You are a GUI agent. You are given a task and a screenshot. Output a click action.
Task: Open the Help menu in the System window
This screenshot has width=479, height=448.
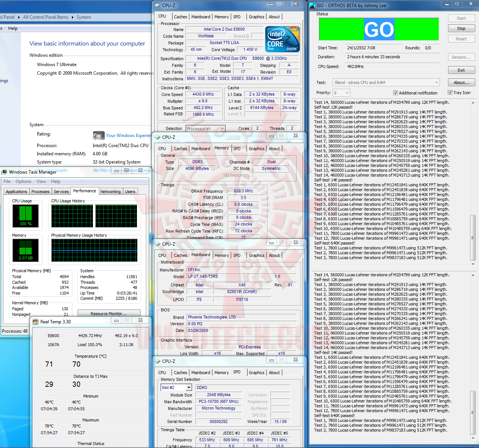(13, 28)
